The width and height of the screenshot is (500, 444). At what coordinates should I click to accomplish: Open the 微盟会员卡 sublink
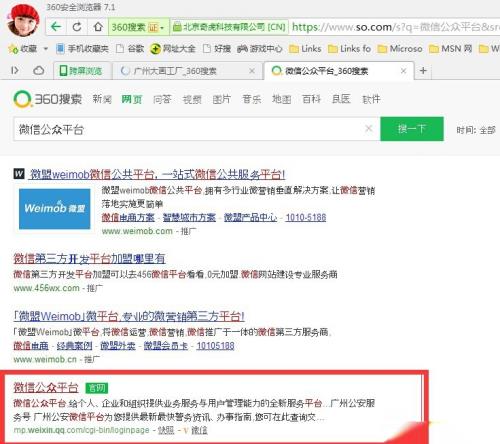pyautogui.click(x=166, y=346)
